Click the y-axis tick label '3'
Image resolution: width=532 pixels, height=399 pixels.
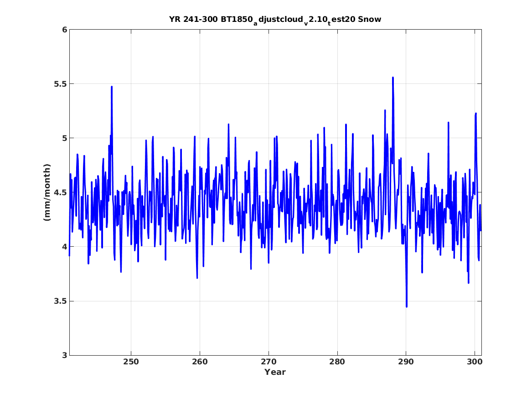(64, 356)
